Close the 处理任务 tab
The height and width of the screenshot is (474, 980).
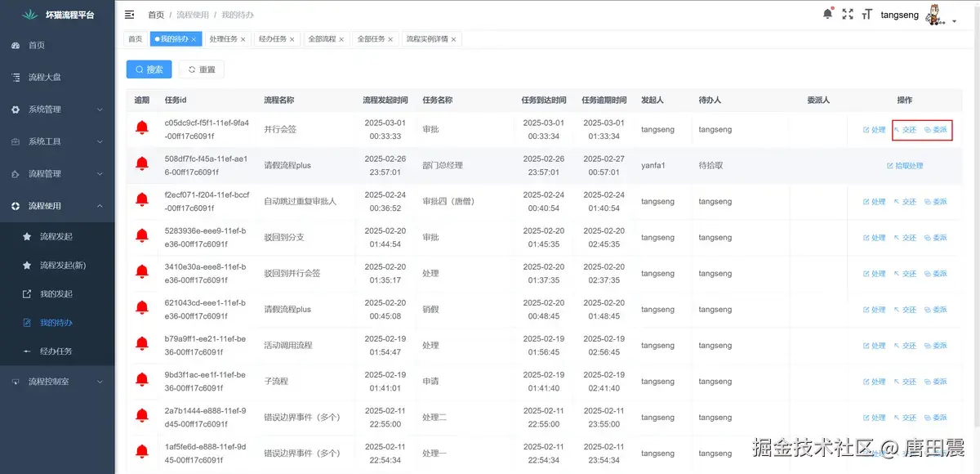coord(243,39)
